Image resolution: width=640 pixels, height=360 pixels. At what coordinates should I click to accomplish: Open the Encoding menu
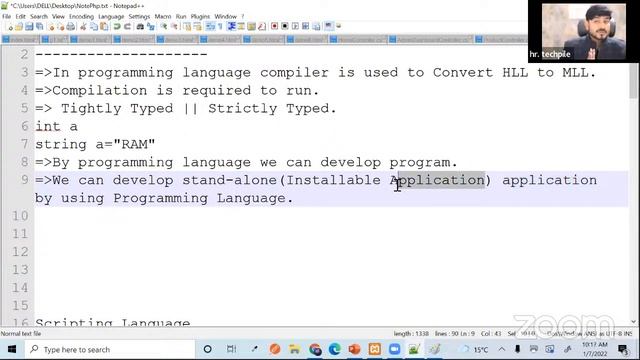point(81,16)
